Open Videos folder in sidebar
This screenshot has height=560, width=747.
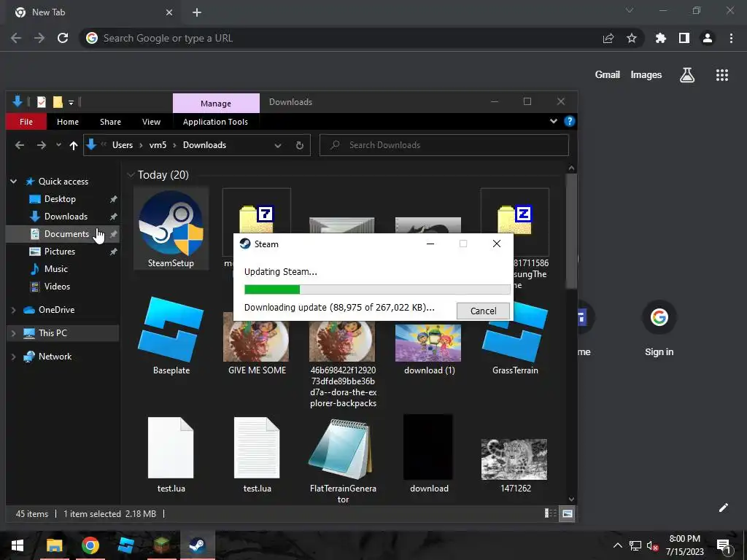pos(57,287)
